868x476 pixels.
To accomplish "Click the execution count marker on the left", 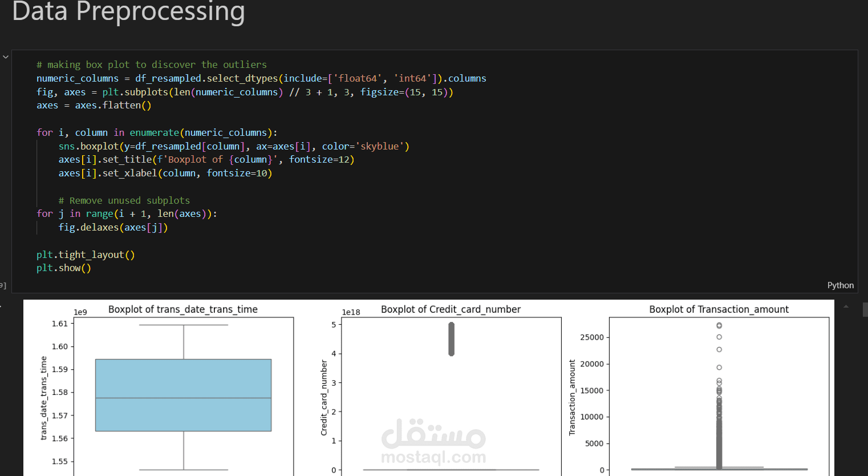I will click(x=2, y=285).
